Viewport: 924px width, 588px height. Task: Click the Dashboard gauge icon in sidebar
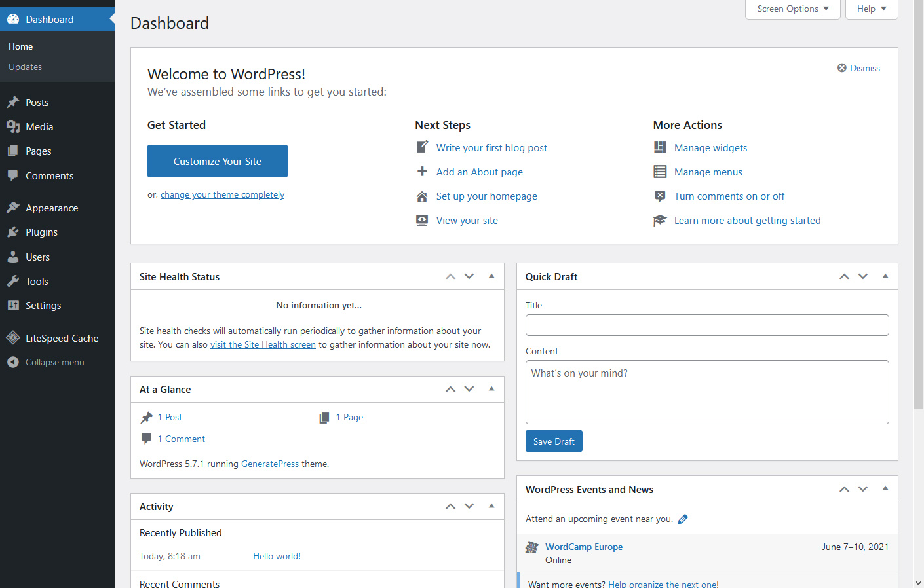pyautogui.click(x=13, y=20)
